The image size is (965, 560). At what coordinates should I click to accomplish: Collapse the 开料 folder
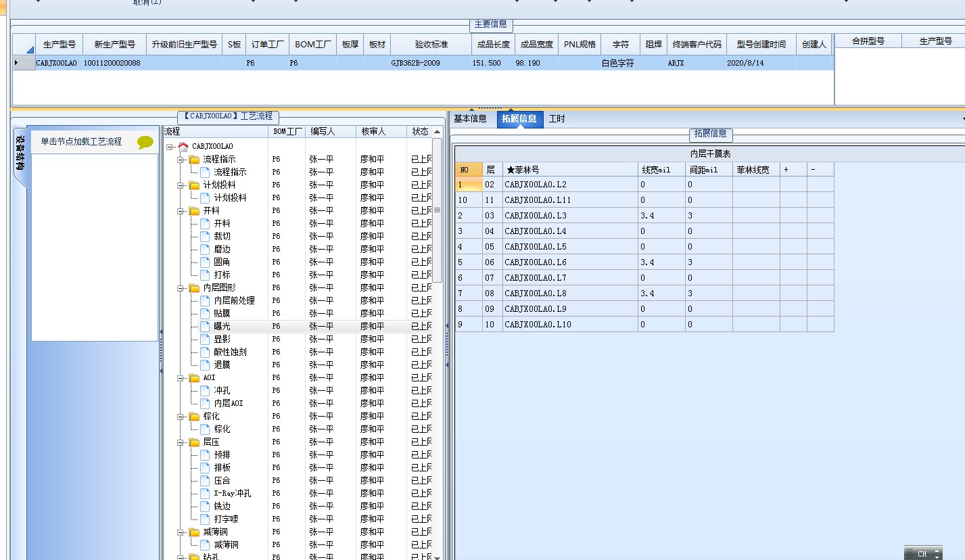tap(181, 210)
